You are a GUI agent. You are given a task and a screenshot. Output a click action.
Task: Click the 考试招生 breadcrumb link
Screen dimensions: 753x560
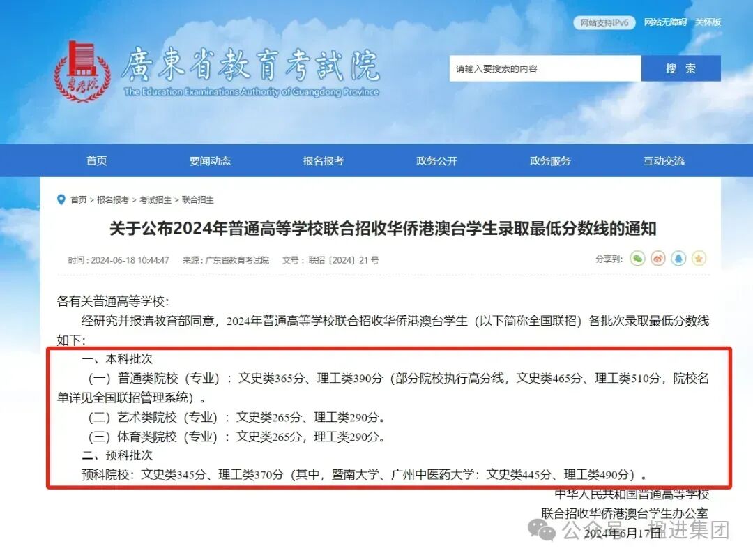point(155,199)
